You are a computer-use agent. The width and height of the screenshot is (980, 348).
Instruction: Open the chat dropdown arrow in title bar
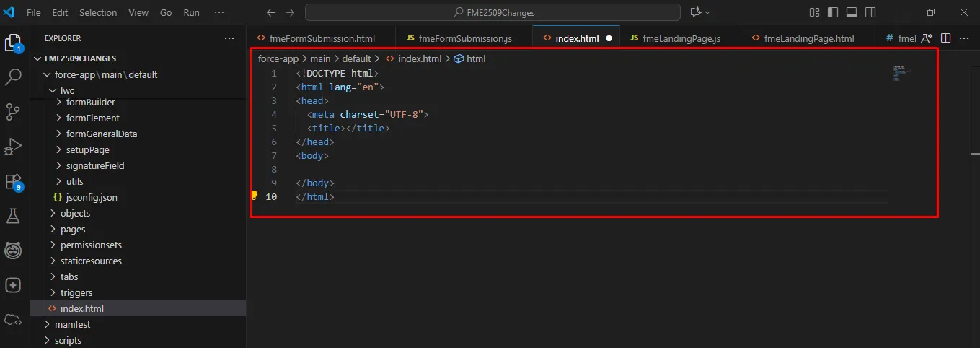pos(707,12)
